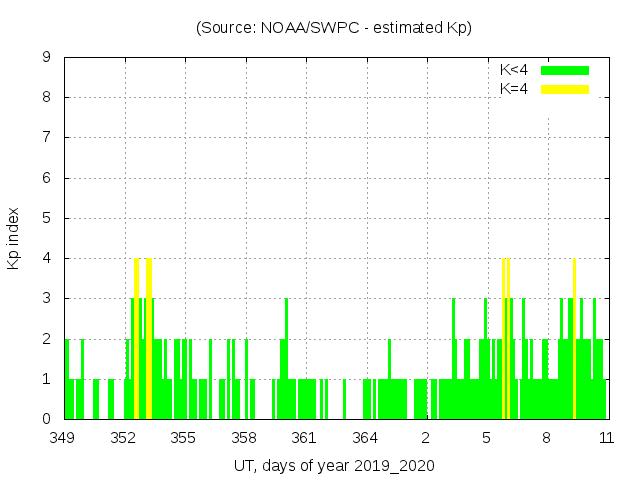Viewport: 640px width, 480px height.
Task: Select the K<4 legend label text
Action: click(x=514, y=70)
